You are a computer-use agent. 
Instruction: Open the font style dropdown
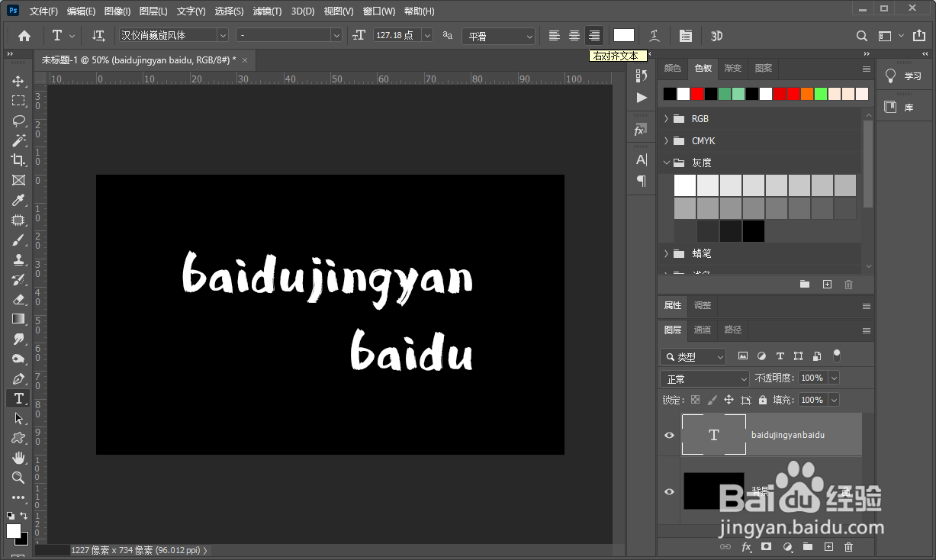[x=336, y=35]
